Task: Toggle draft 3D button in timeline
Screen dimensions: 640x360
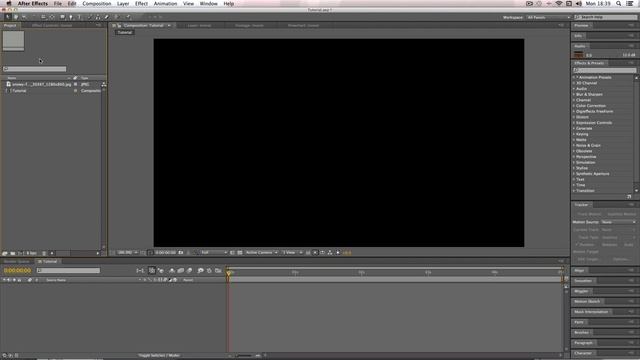Action: pyautogui.click(x=161, y=270)
